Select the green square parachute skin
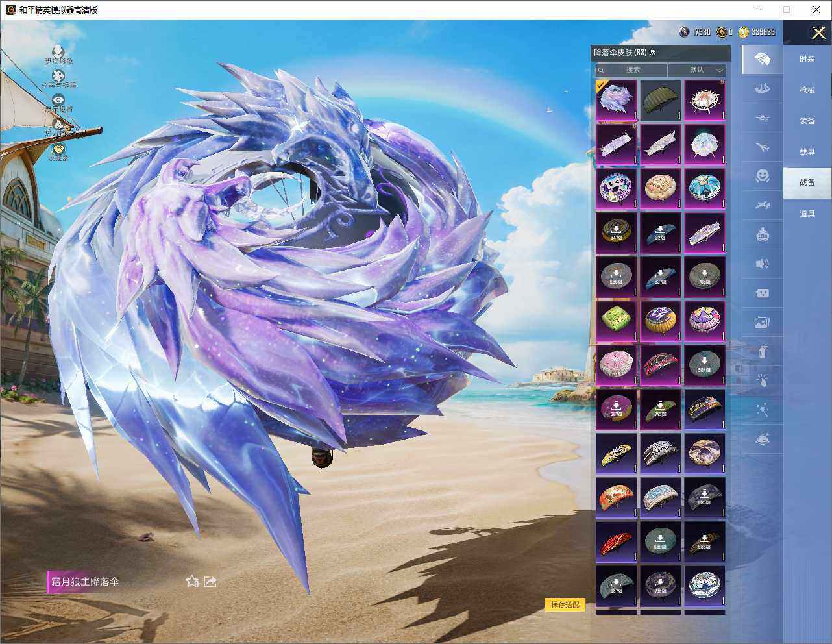Viewport: 832px width, 644px height. (x=617, y=321)
